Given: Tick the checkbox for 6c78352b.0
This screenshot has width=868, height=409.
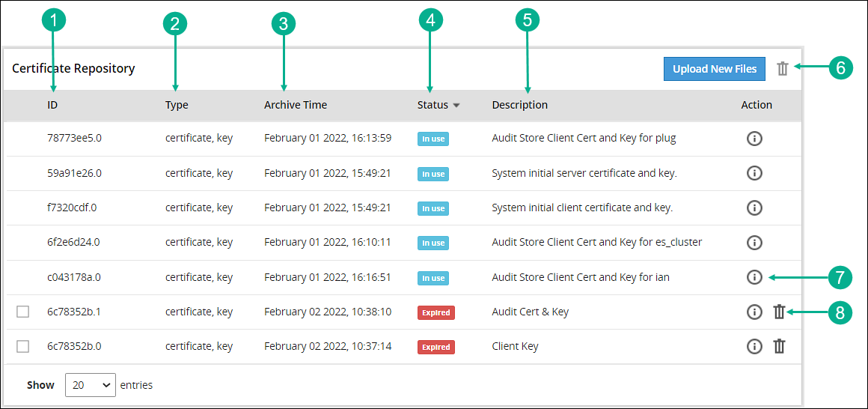Looking at the screenshot, I should 23,346.
